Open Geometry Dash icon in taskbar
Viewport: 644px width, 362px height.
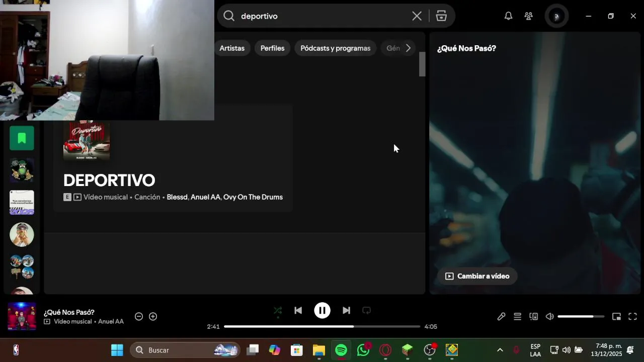pos(452,350)
